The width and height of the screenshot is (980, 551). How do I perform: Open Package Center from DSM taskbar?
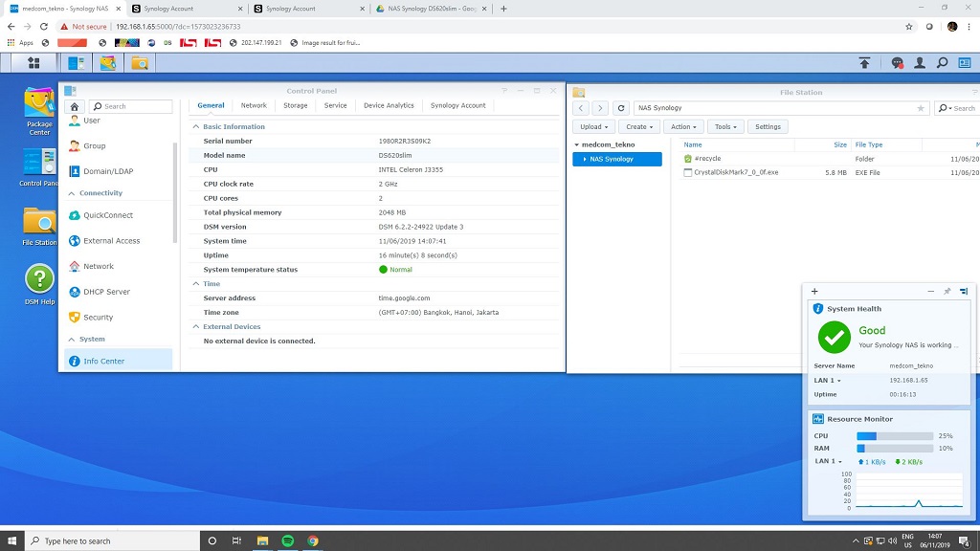coord(108,62)
